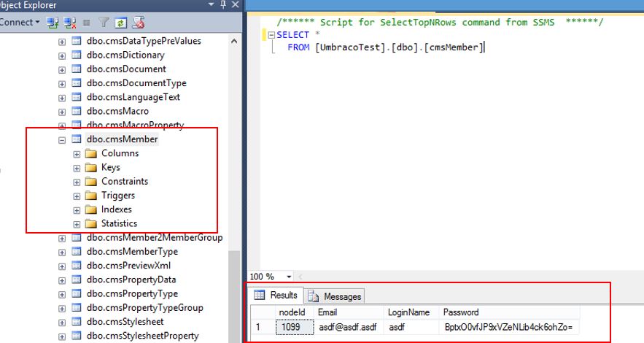
Task: Click the Password column header
Action: [509, 312]
